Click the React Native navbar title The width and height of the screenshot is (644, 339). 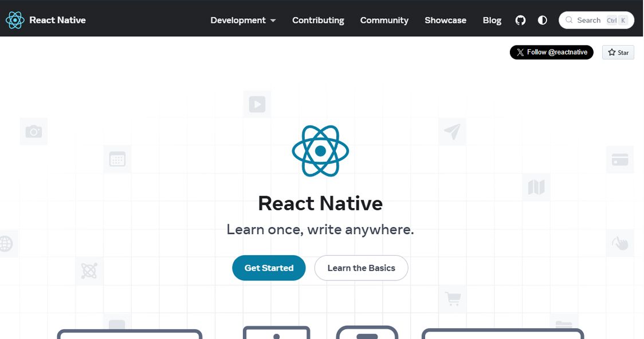(57, 20)
